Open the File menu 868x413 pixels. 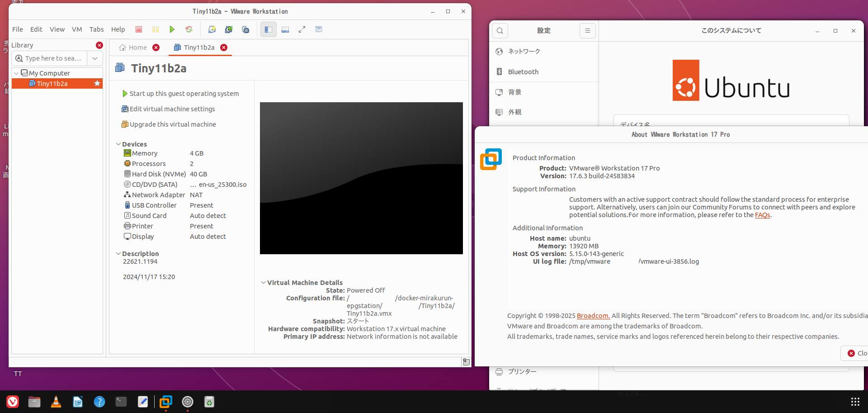[18, 29]
